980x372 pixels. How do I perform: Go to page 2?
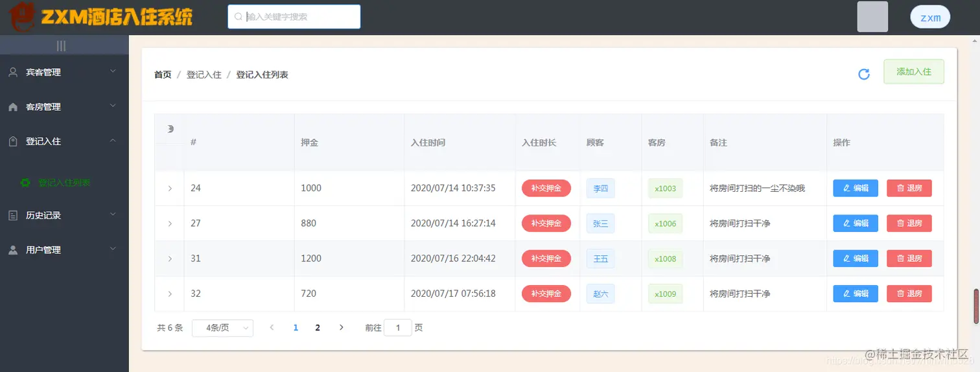318,328
